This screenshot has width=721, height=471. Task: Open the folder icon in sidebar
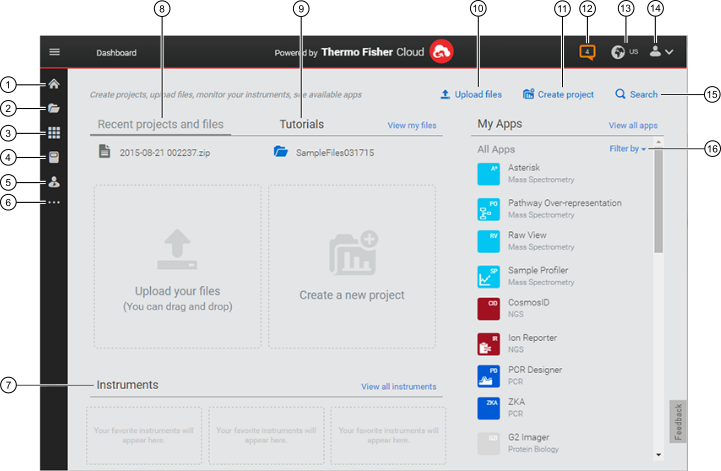pos(54,108)
